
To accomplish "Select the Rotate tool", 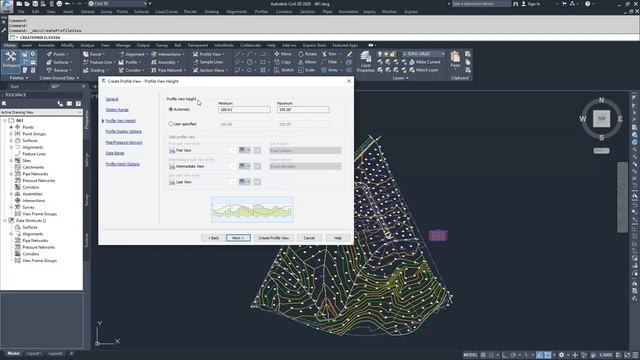I will tap(307, 54).
